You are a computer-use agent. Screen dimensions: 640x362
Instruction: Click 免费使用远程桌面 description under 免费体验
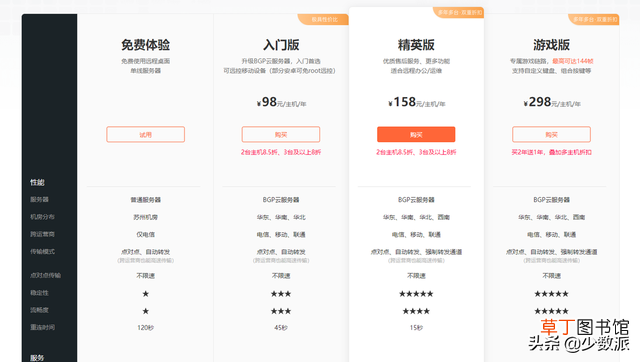coord(145,61)
